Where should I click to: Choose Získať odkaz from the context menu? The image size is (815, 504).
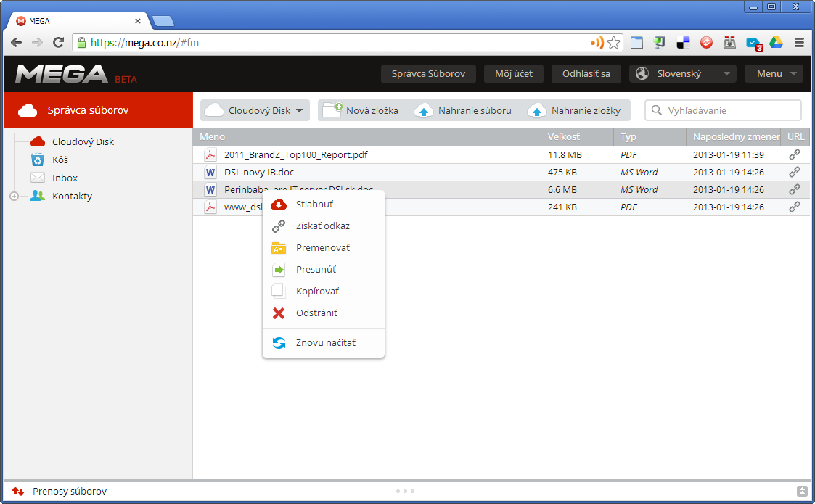323,226
